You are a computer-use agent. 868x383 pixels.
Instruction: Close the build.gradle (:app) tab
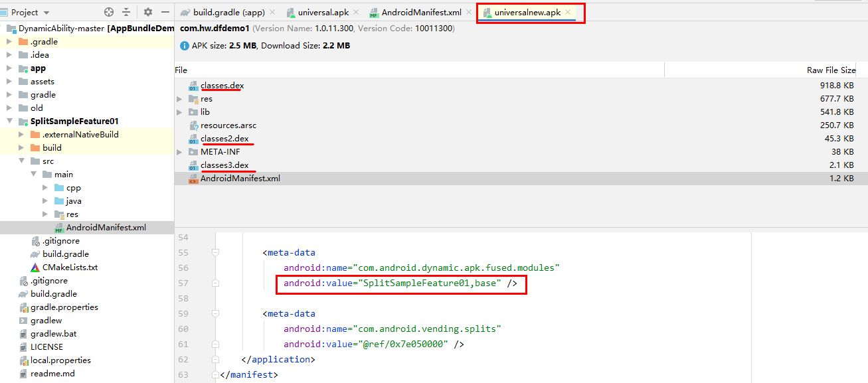[272, 13]
